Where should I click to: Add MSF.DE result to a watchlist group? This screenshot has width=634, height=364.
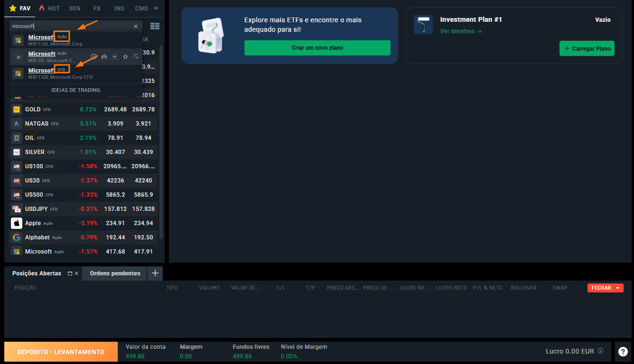[x=136, y=57]
